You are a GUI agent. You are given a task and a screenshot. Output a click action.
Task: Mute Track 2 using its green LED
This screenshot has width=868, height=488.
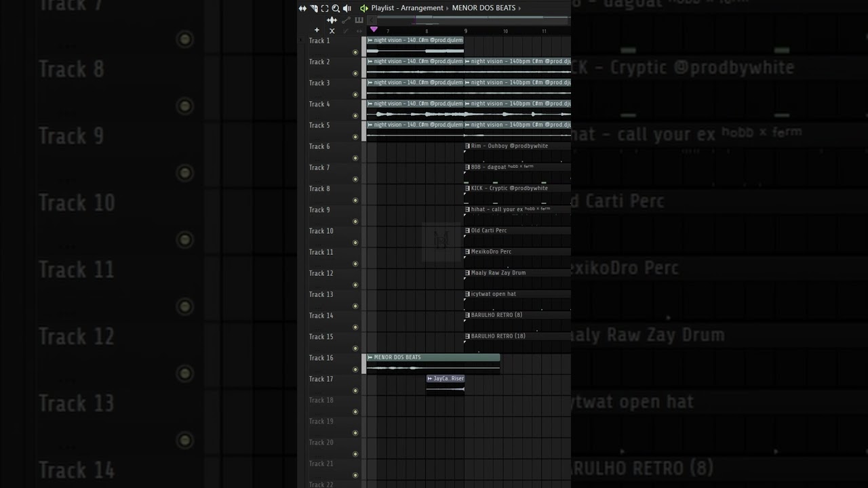(355, 73)
